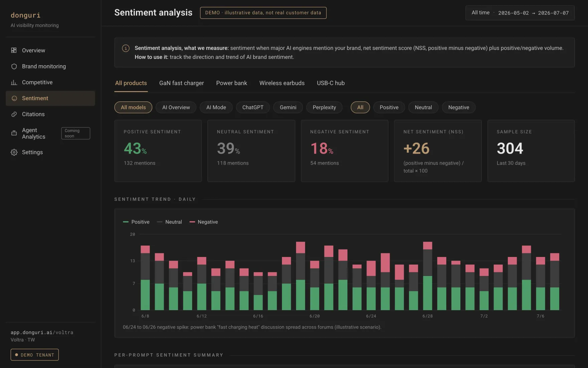Click the app.donguri.ai/voltra URL text
The image size is (588, 368).
(x=42, y=333)
